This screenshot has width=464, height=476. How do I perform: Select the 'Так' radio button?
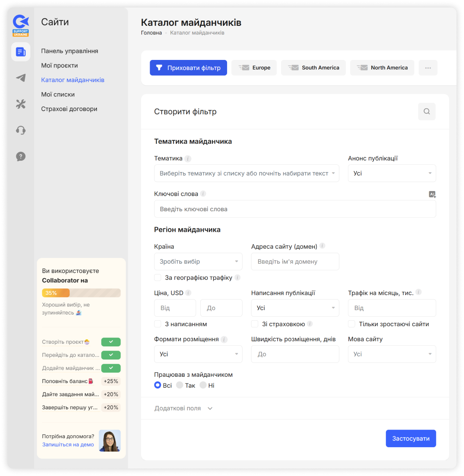point(180,385)
